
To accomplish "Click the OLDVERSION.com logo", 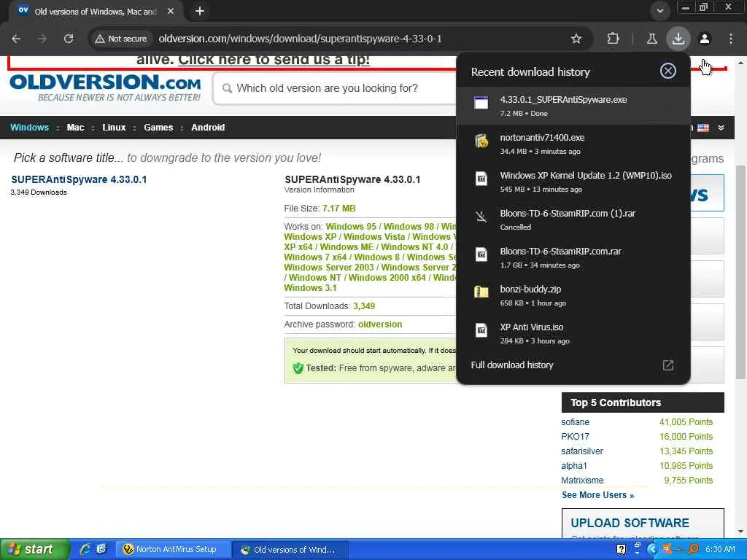I will [105, 87].
